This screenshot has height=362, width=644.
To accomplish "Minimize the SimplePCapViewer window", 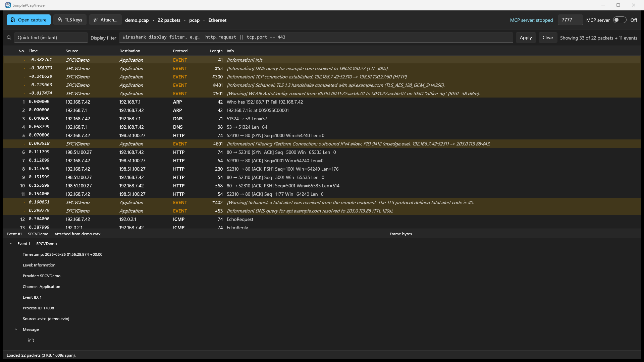I will [603, 5].
